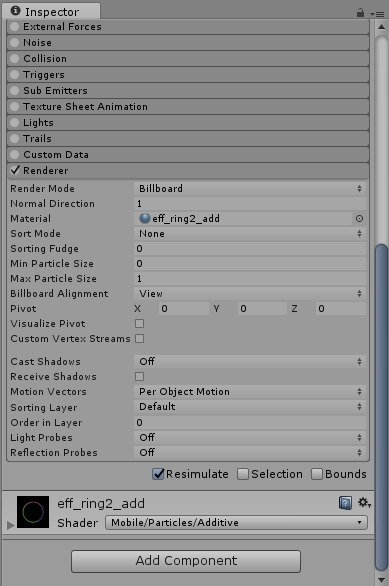Enable the Noise module
This screenshot has width=389, height=586.
coord(15,43)
